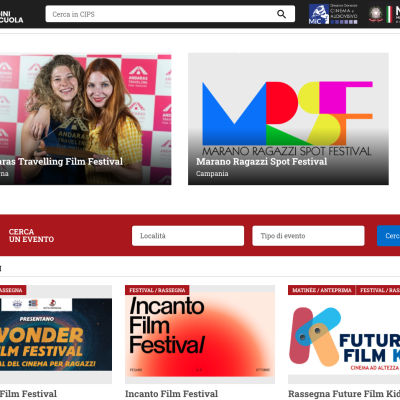Click the Andaras Travelling Film Festival title
400x400 pixels.
click(x=61, y=162)
